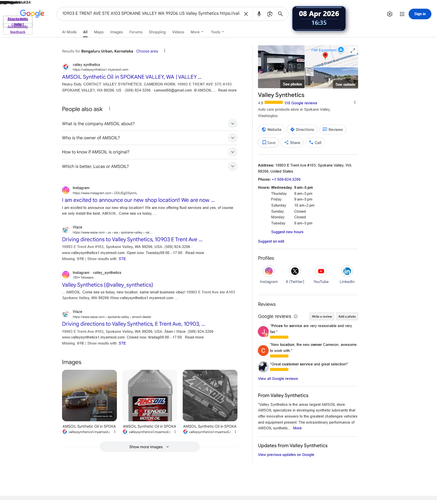Open the Google apps grid icon
The width and height of the screenshot is (440, 500).
(402, 14)
